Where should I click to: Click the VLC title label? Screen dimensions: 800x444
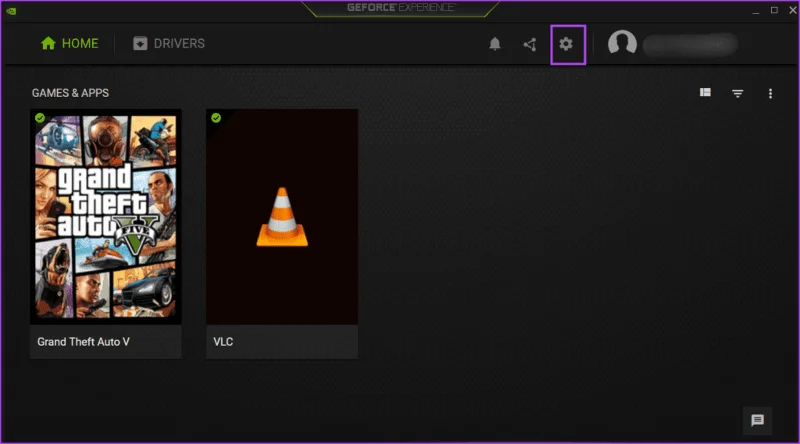pos(223,342)
